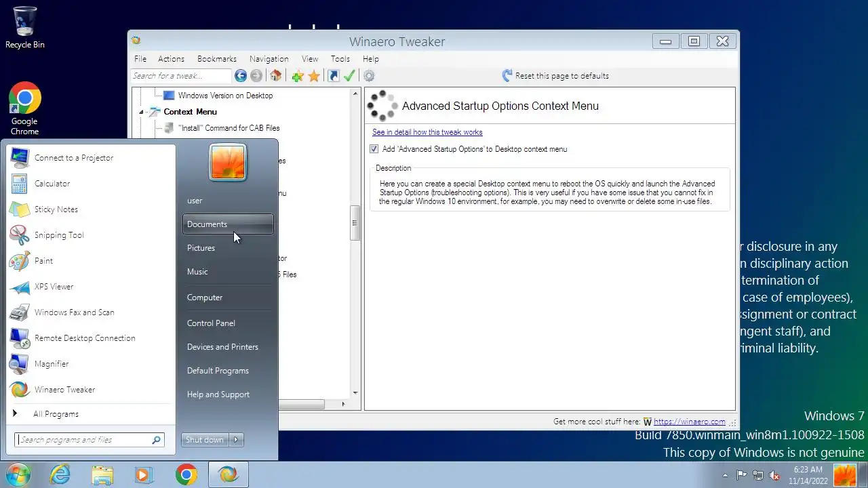The image size is (868, 488).
Task: Launch Windows Fax and Scan
Action: tap(92, 312)
